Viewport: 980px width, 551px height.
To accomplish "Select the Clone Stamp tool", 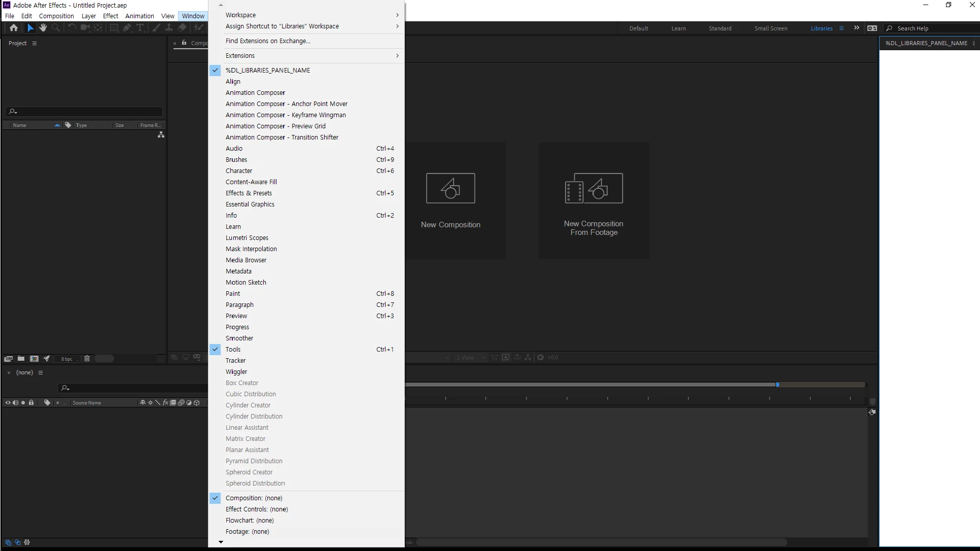I will click(169, 28).
